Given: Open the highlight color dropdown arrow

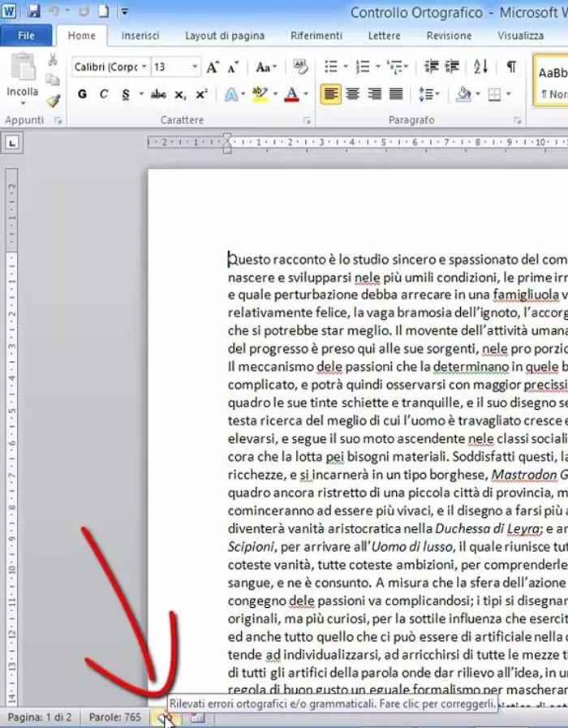Looking at the screenshot, I should pos(275,94).
